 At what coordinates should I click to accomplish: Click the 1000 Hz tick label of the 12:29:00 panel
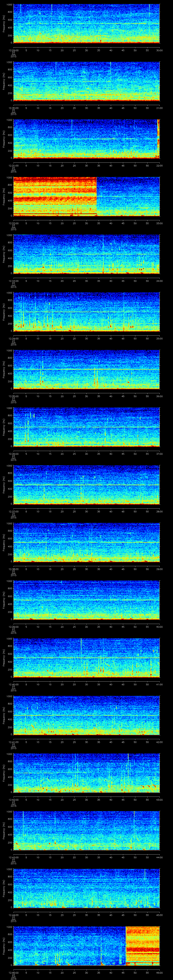click(x=9, y=5)
